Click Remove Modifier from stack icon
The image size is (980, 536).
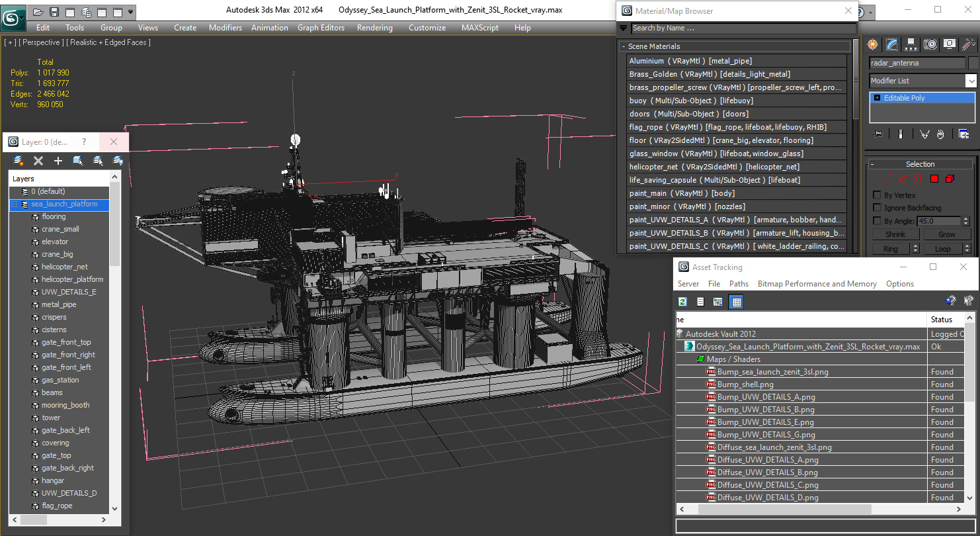[940, 134]
